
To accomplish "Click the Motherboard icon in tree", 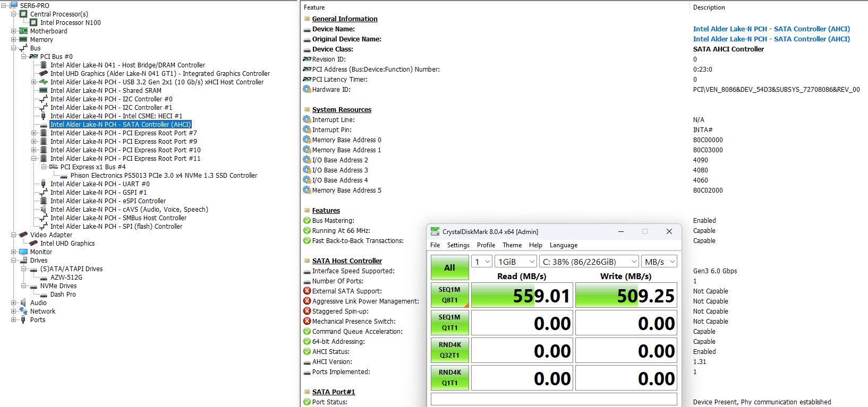I will pos(23,31).
